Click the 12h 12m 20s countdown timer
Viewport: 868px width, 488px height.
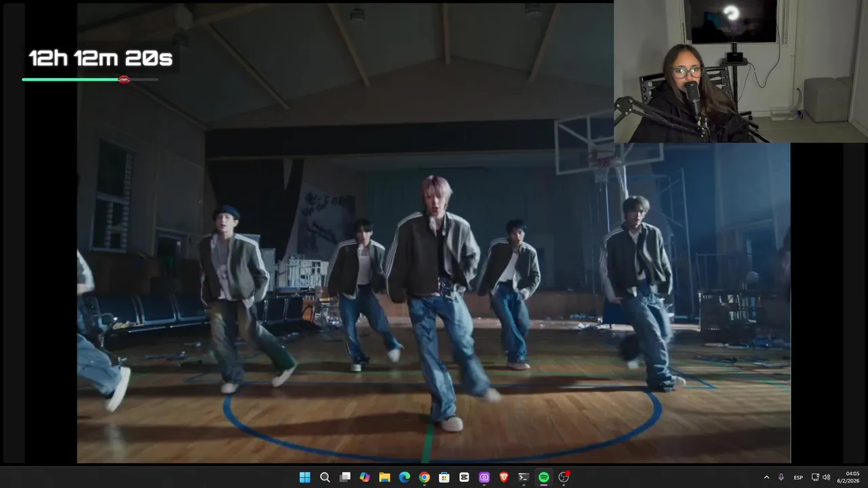point(100,58)
